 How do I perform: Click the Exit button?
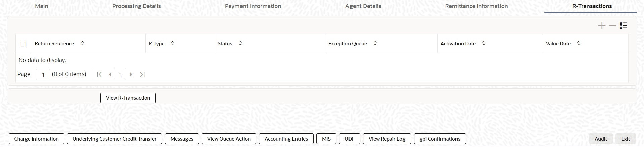pos(625,139)
